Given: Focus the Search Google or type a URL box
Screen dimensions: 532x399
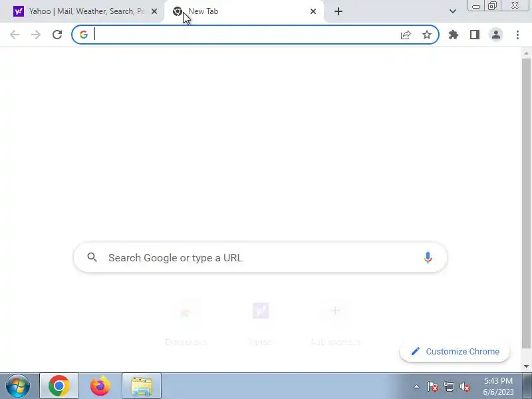Looking at the screenshot, I should (x=260, y=258).
